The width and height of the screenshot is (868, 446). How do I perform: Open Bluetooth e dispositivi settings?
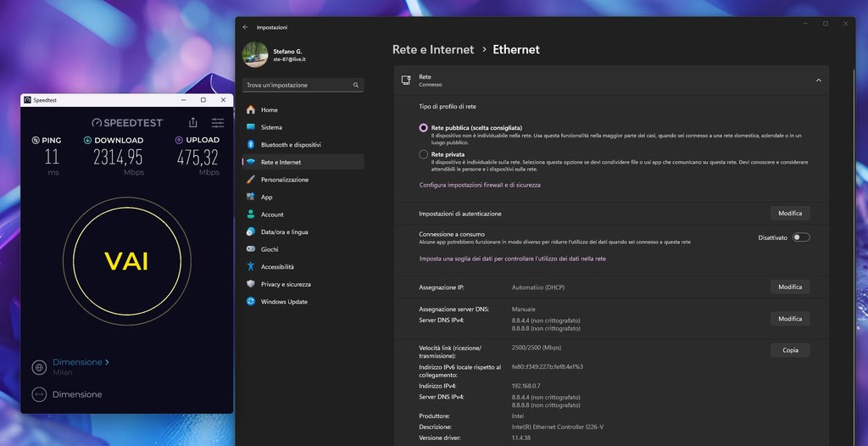pyautogui.click(x=290, y=145)
